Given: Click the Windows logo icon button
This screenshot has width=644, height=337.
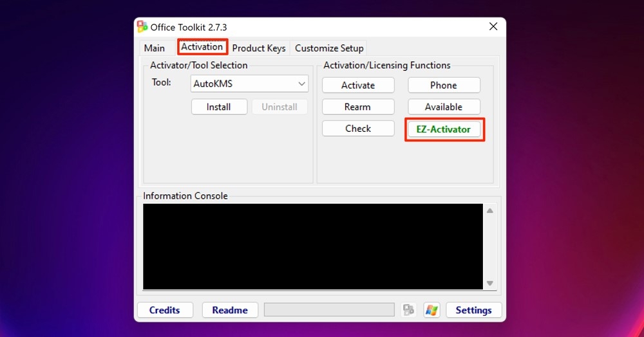Looking at the screenshot, I should tap(431, 310).
